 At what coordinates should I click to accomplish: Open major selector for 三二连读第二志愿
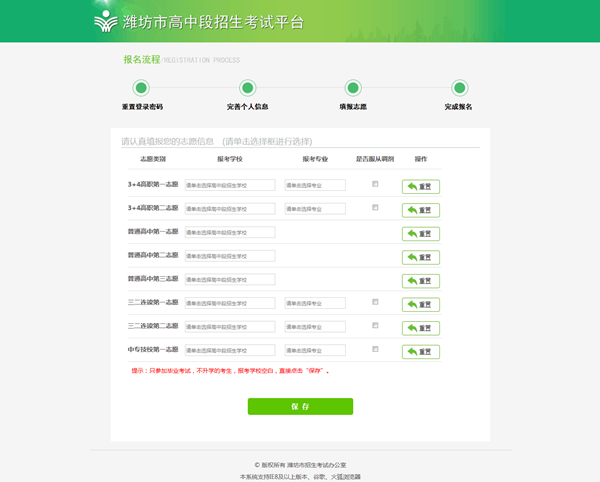click(x=315, y=327)
